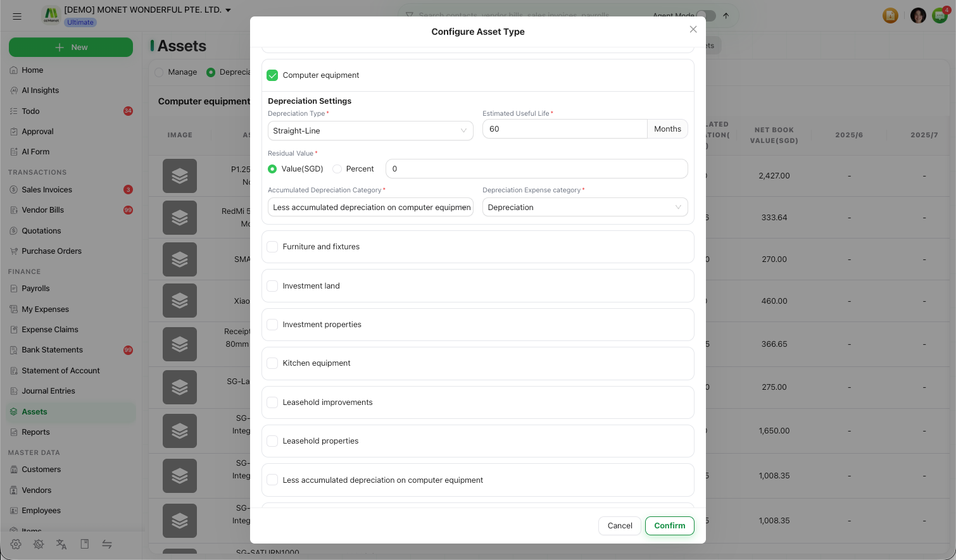Click the settings gear icon at bottom left
Screen dimensions: 956x560
click(x=16, y=544)
